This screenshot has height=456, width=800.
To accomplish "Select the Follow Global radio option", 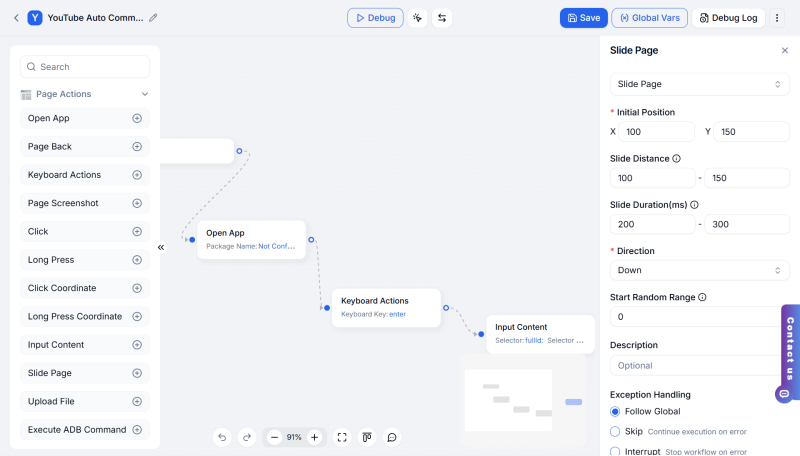I will pyautogui.click(x=615, y=411).
